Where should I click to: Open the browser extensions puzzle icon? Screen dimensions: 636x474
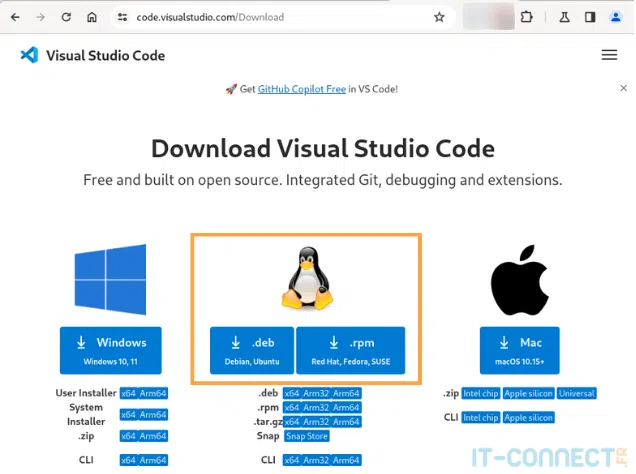pyautogui.click(x=527, y=17)
